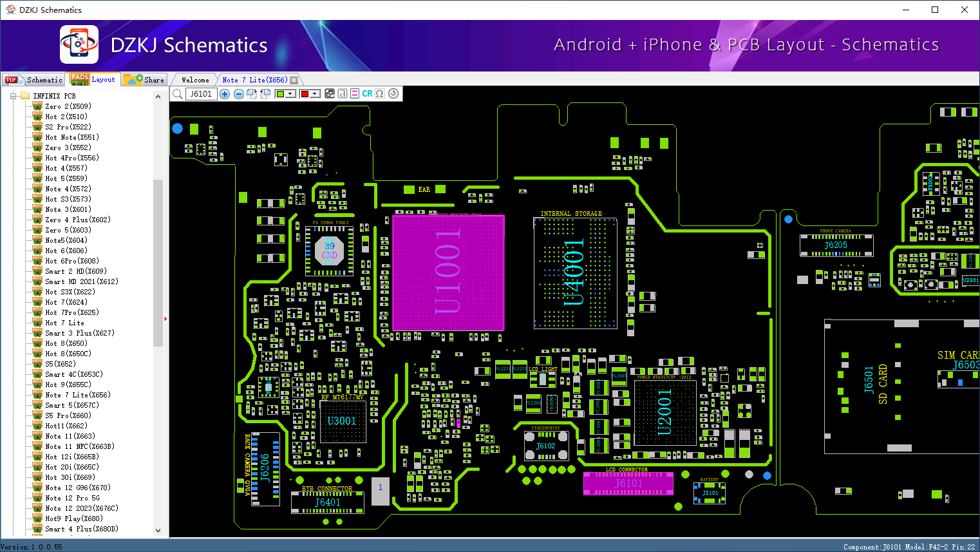Select the U3001 RF chip
Screen dimensions: 980x552
click(x=342, y=421)
